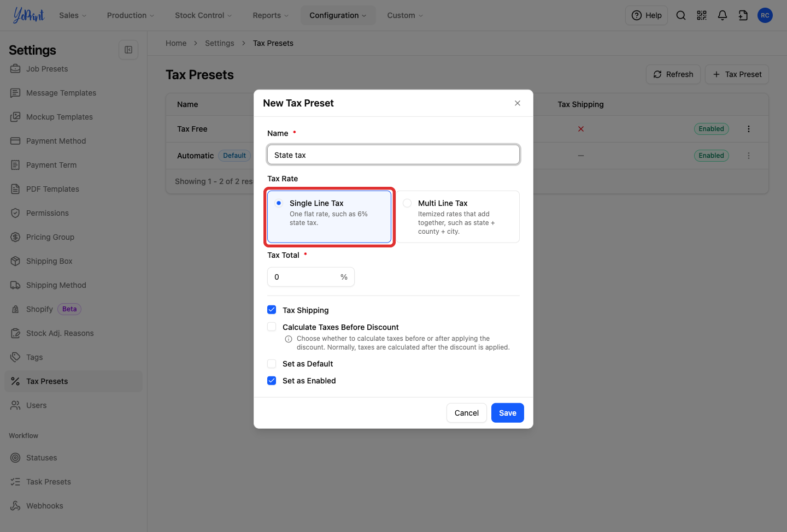Cancel the New Tax Preset dialog
This screenshot has height=532, width=787.
pyautogui.click(x=467, y=413)
